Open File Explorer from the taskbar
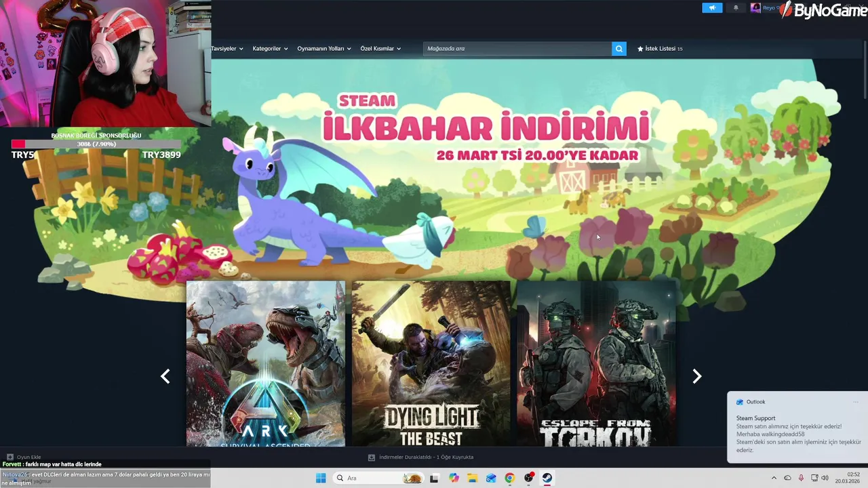868x488 pixels. coord(473,478)
